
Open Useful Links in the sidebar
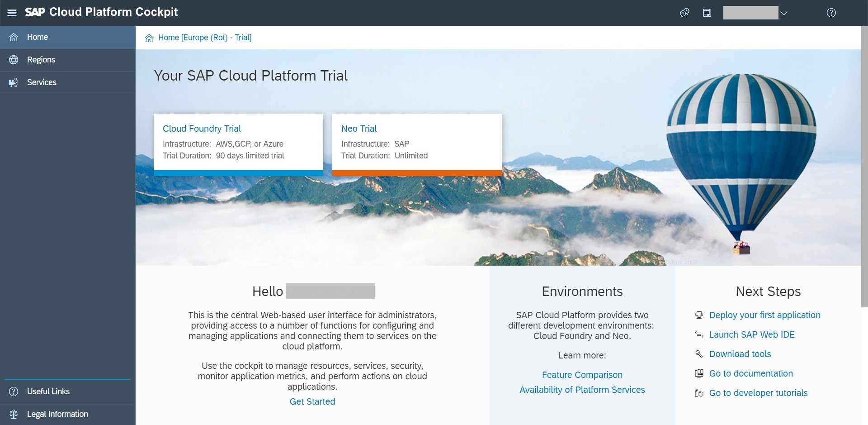point(68,392)
